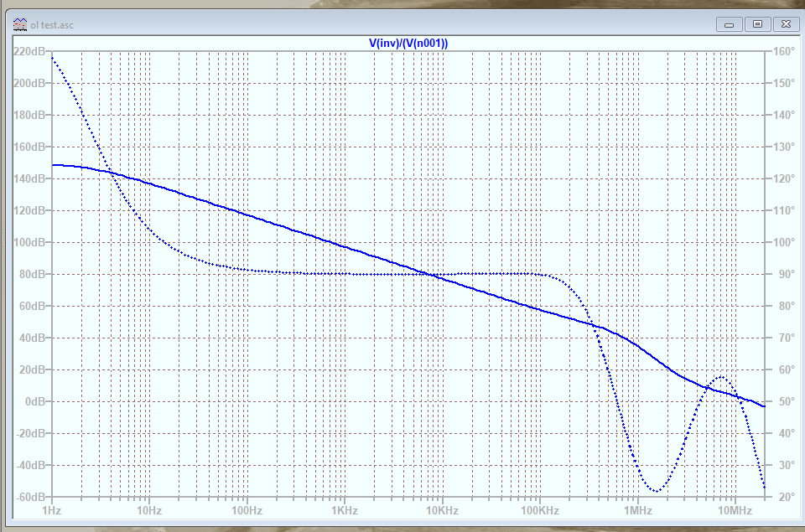The width and height of the screenshot is (805, 532).
Task: Click the 200dB magnitude axis label
Action: pos(29,83)
